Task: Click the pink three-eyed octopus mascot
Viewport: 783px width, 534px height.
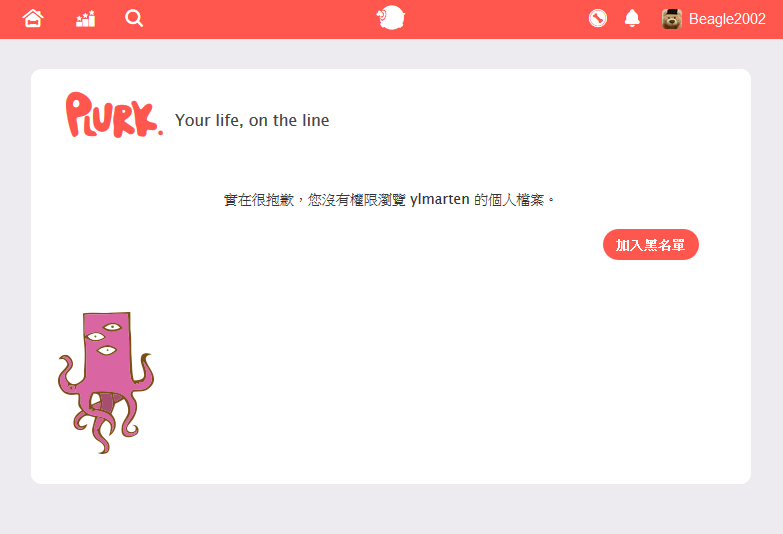Action: click(105, 383)
